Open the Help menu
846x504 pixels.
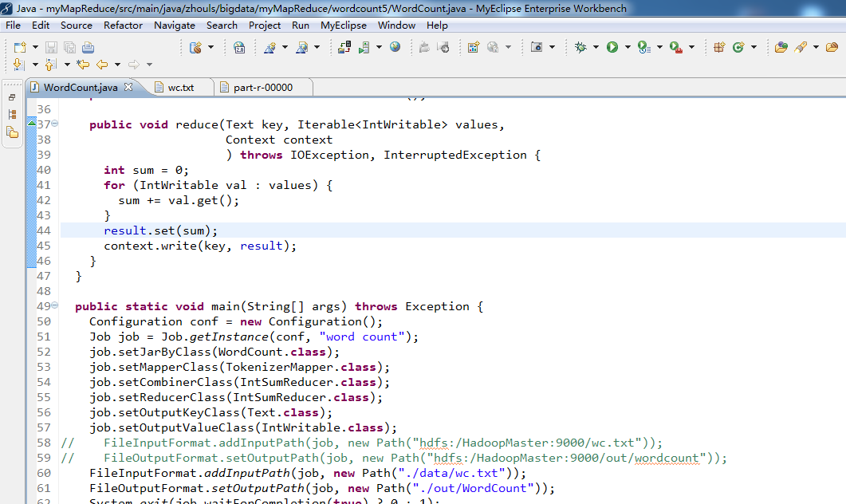[437, 26]
